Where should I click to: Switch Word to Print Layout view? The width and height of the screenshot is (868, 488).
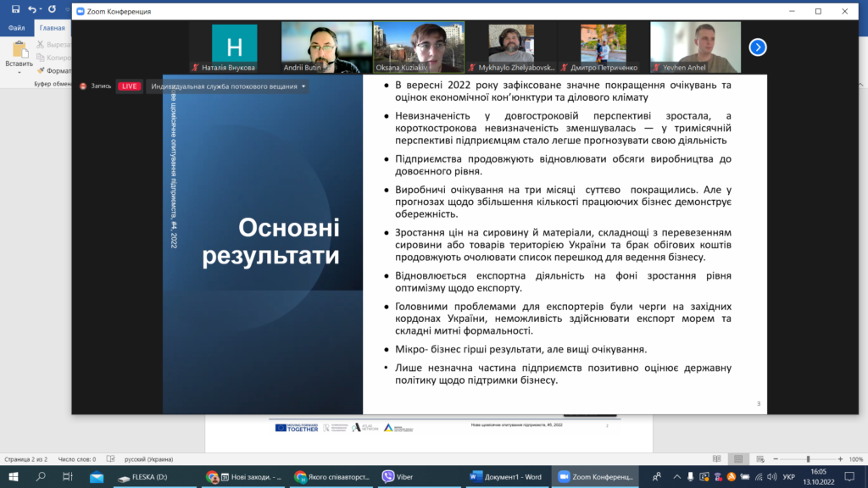[738, 458]
